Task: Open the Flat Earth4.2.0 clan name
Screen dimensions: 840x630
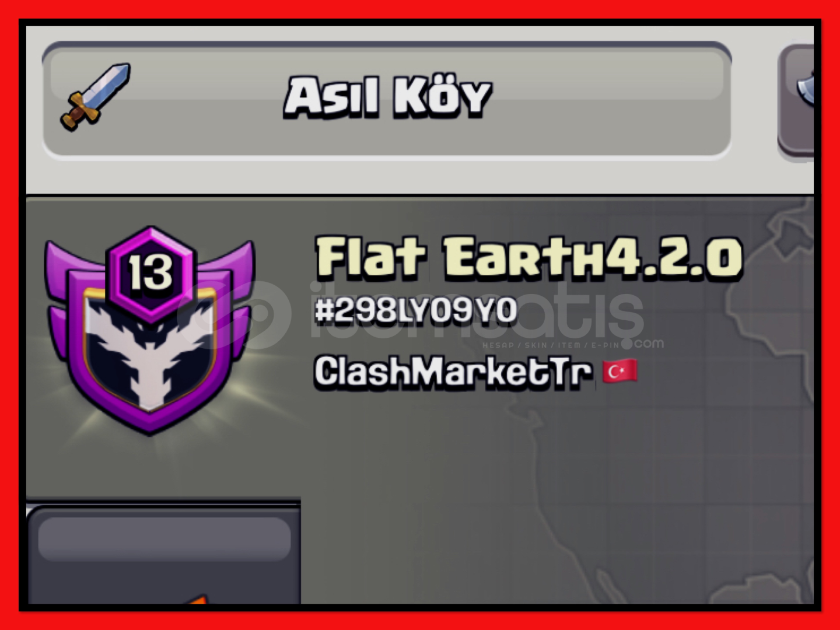Action: pyautogui.click(x=529, y=257)
